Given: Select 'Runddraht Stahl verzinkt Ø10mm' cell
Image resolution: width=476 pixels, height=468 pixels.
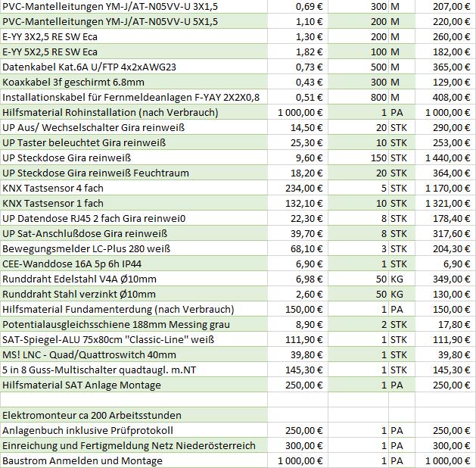Looking at the screenshot, I should click(x=134, y=295).
